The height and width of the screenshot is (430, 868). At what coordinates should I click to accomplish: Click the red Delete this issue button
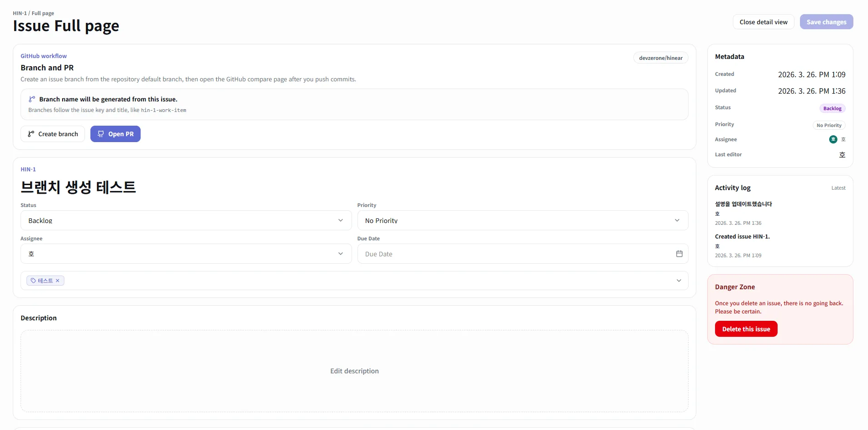tap(746, 329)
